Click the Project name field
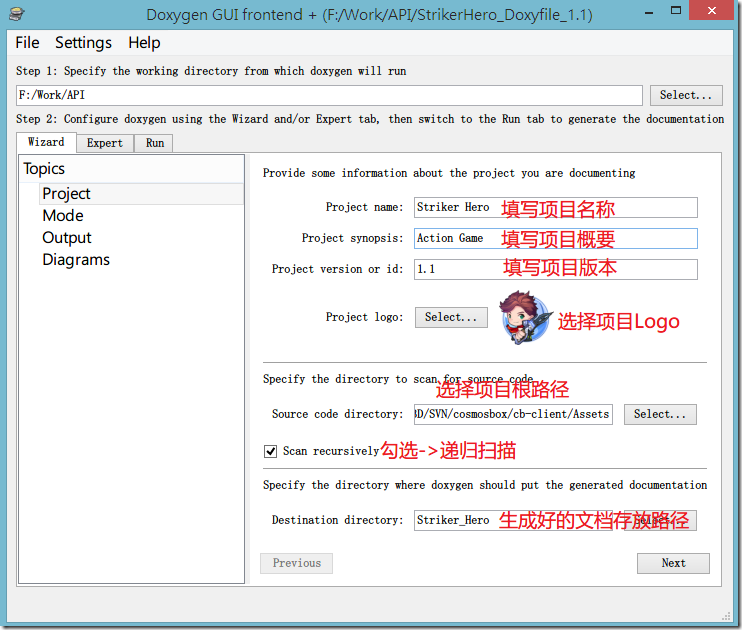The image size is (742, 630). pyautogui.click(x=556, y=207)
